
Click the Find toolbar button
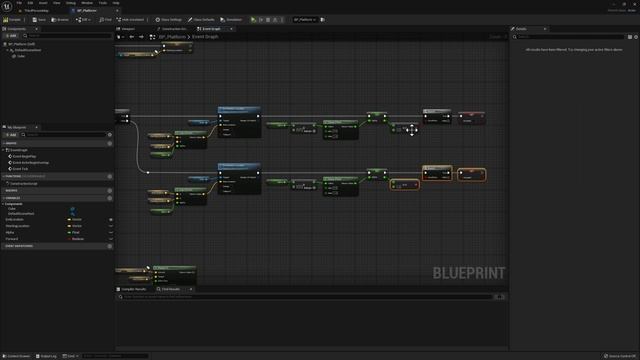pos(105,20)
